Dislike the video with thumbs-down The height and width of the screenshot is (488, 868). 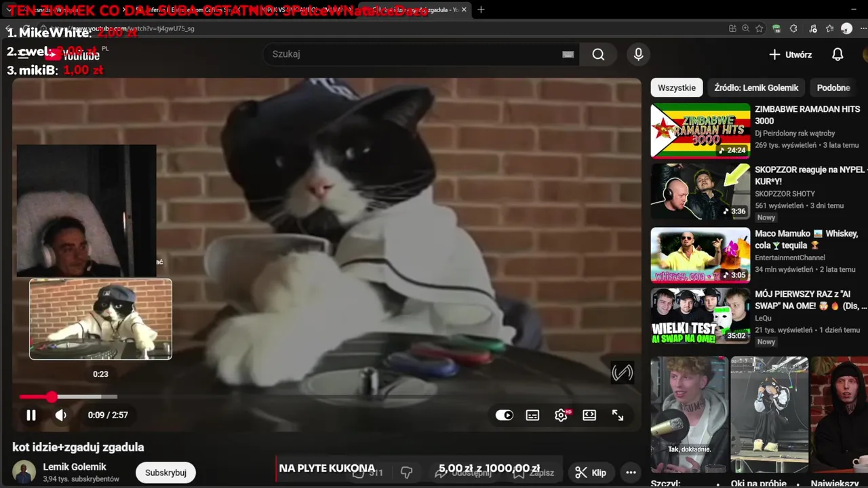407,472
